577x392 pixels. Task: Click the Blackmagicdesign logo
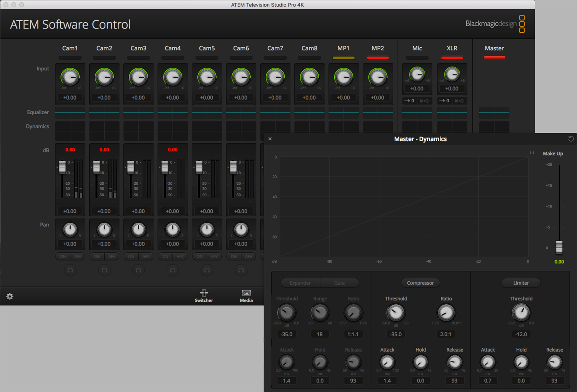[x=495, y=24]
